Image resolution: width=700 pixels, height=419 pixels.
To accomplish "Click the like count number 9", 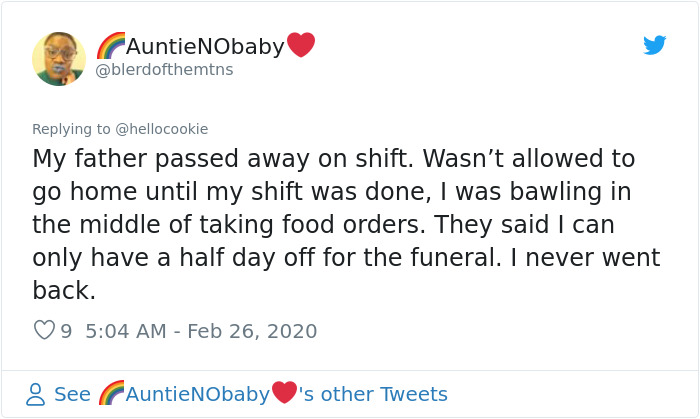I will 66,330.
